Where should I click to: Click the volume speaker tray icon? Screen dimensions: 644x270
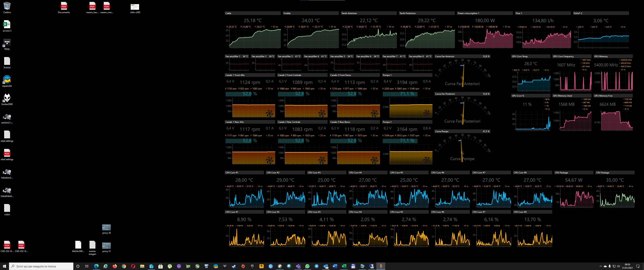619,266
